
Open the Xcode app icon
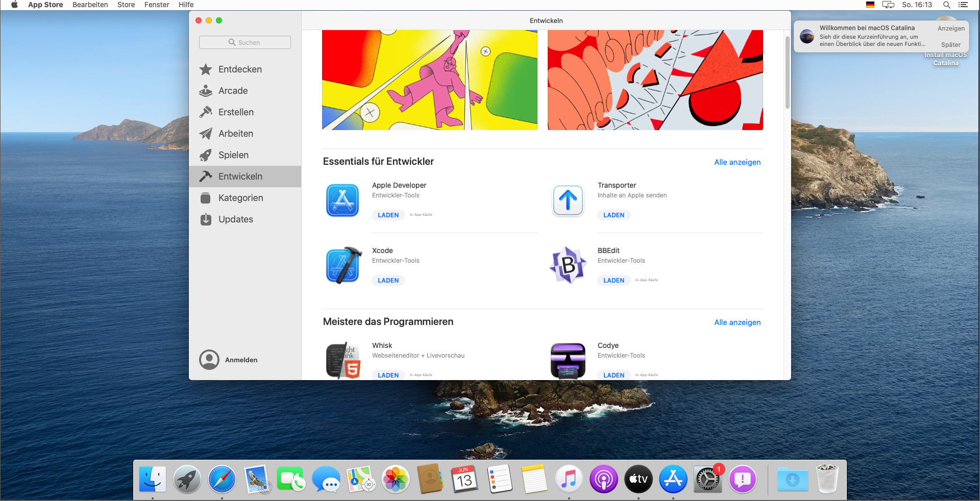[x=343, y=265]
